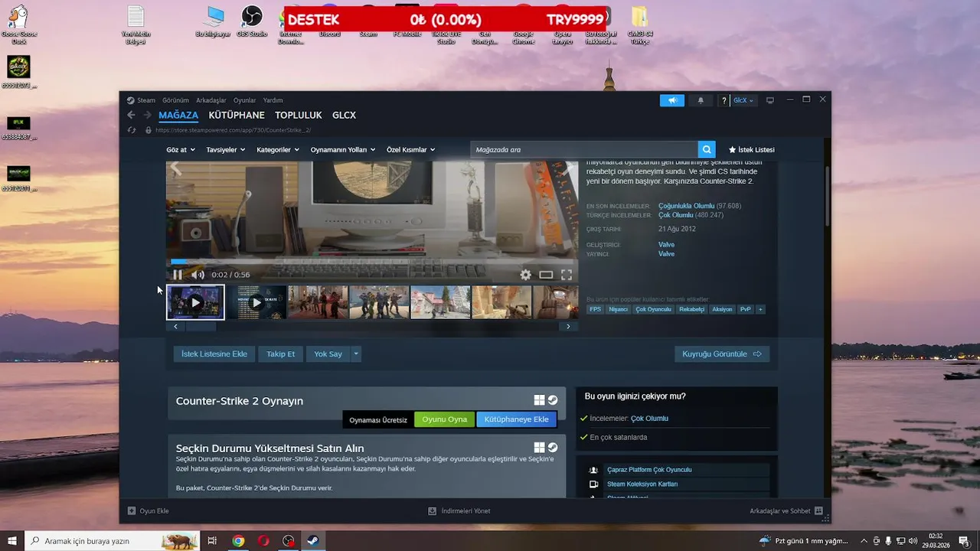Select the MAĞAZA tab
The width and height of the screenshot is (980, 551).
pyautogui.click(x=178, y=116)
